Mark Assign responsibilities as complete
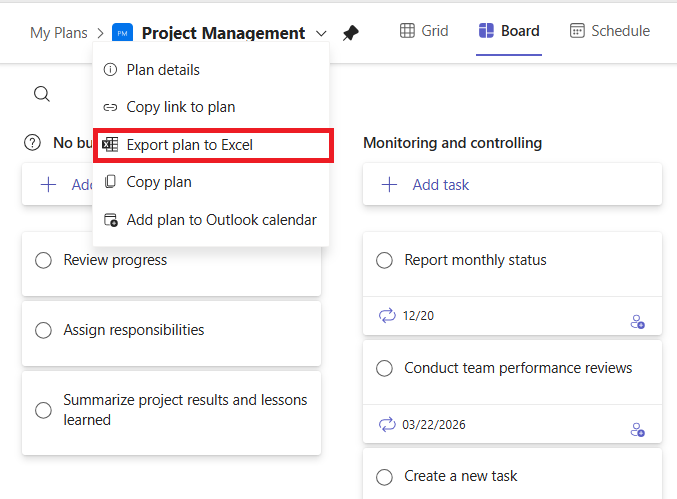This screenshot has height=499, width=677. pos(44,330)
